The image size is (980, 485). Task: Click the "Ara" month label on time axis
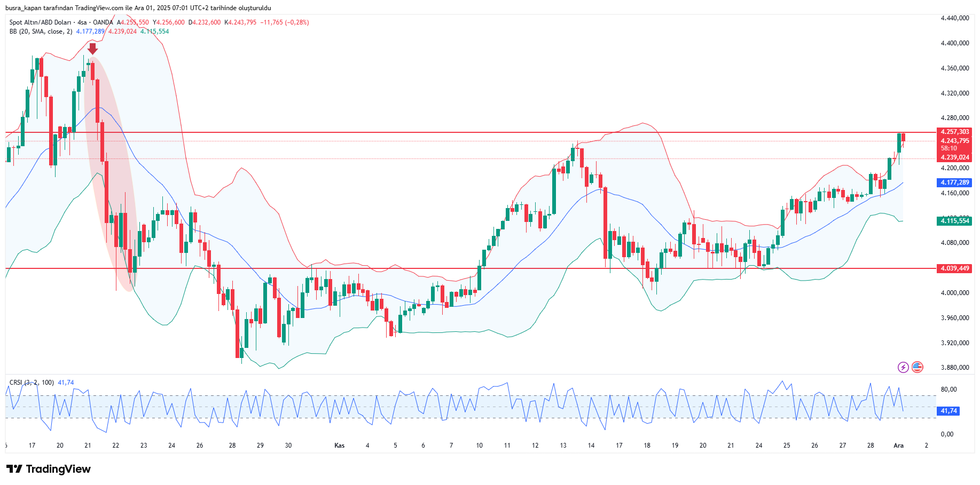[x=898, y=446]
